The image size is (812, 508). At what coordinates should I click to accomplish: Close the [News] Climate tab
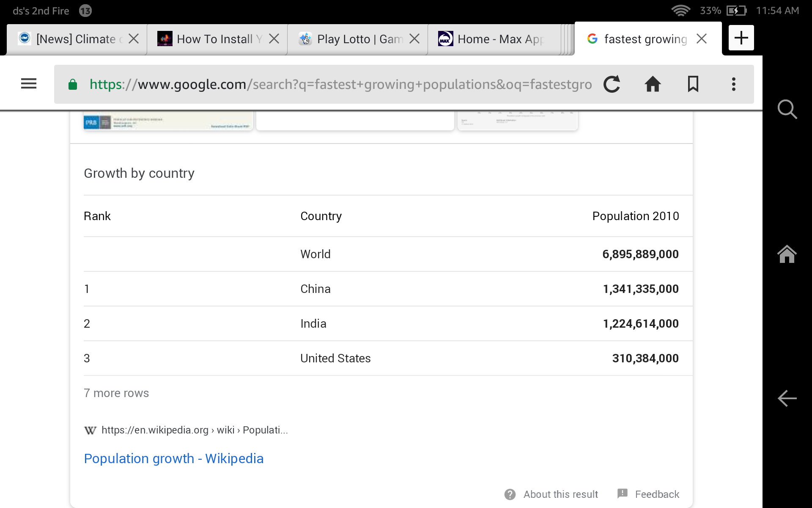(x=134, y=39)
